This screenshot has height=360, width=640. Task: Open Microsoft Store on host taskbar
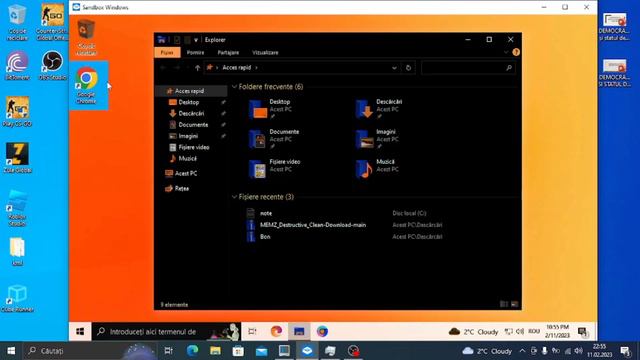pos(238,351)
